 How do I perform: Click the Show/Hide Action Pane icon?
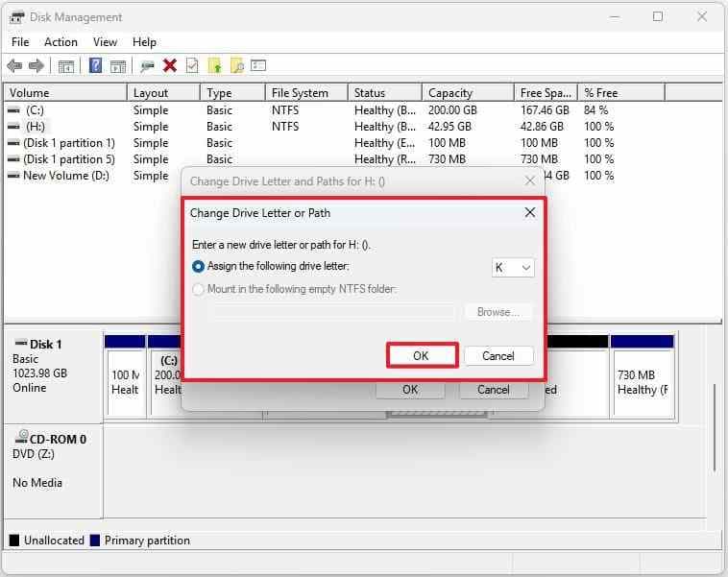(118, 66)
